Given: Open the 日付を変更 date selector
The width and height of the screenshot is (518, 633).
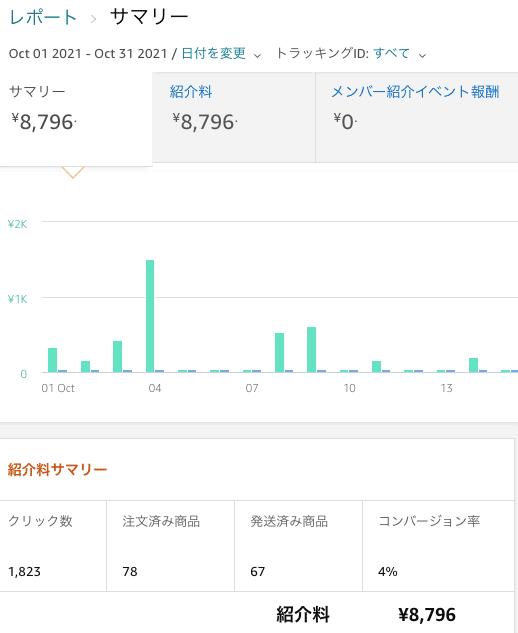Looking at the screenshot, I should (x=214, y=53).
